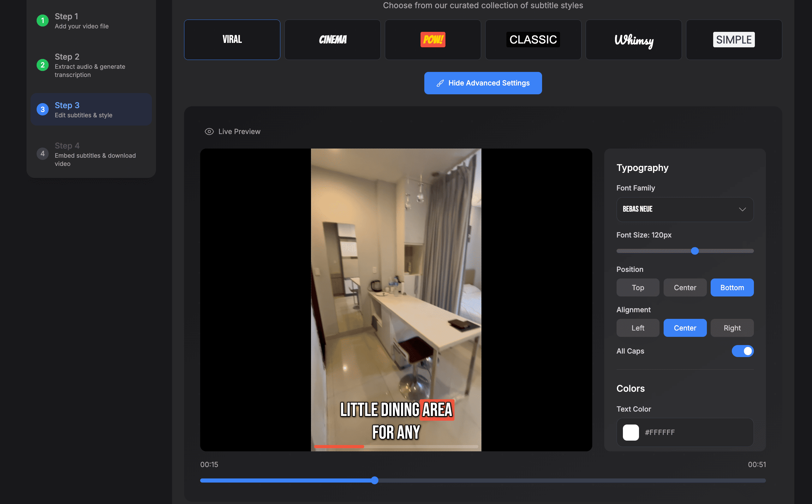
Task: Click the Step 3 numbered circle icon
Action: coord(42,109)
